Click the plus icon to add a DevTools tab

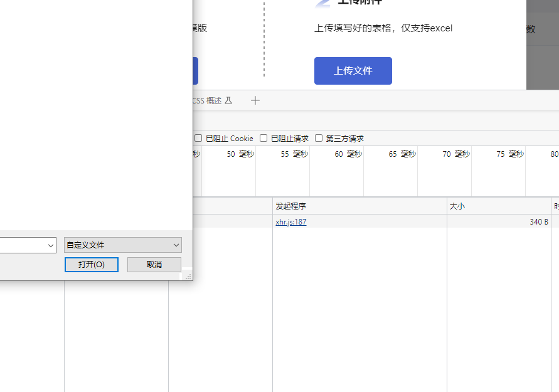click(255, 100)
